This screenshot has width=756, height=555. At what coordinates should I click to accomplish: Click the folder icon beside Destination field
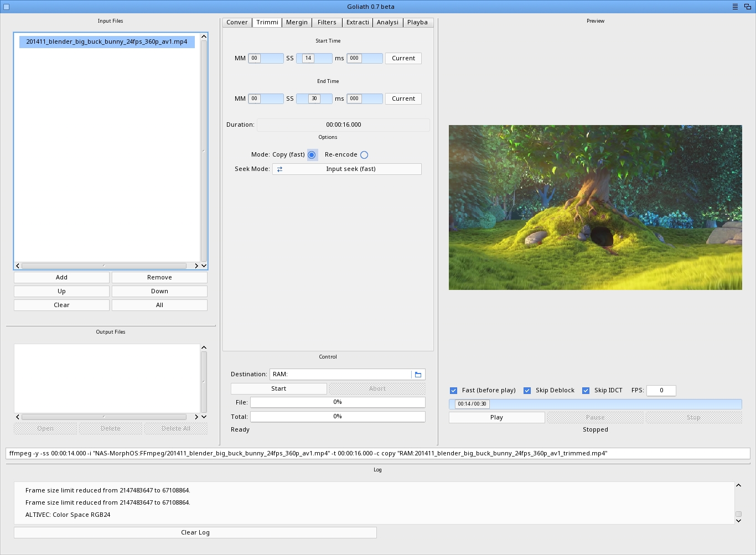418,375
